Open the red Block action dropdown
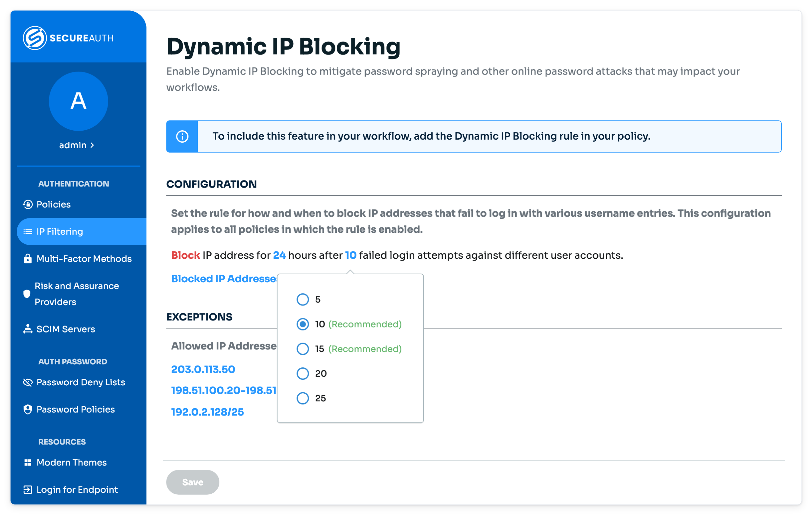812x515 pixels. pos(185,255)
